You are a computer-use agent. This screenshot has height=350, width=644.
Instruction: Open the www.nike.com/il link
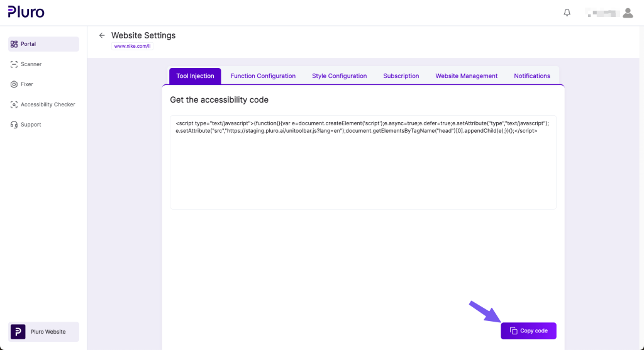pos(132,46)
